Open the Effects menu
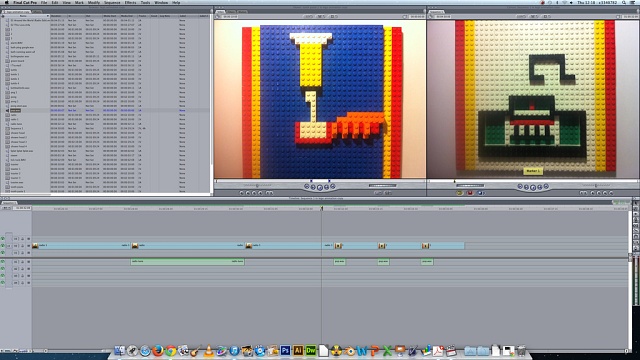640x360 pixels. click(131, 2)
